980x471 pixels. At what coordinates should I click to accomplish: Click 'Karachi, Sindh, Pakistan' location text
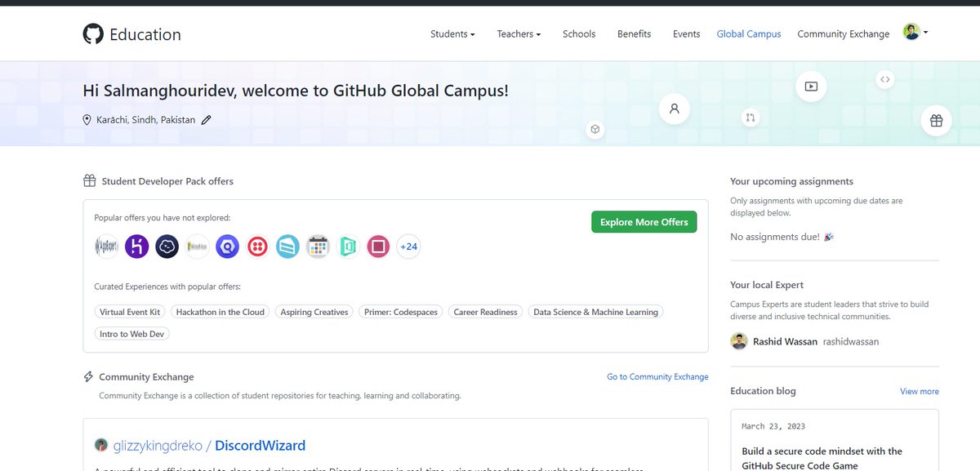146,120
